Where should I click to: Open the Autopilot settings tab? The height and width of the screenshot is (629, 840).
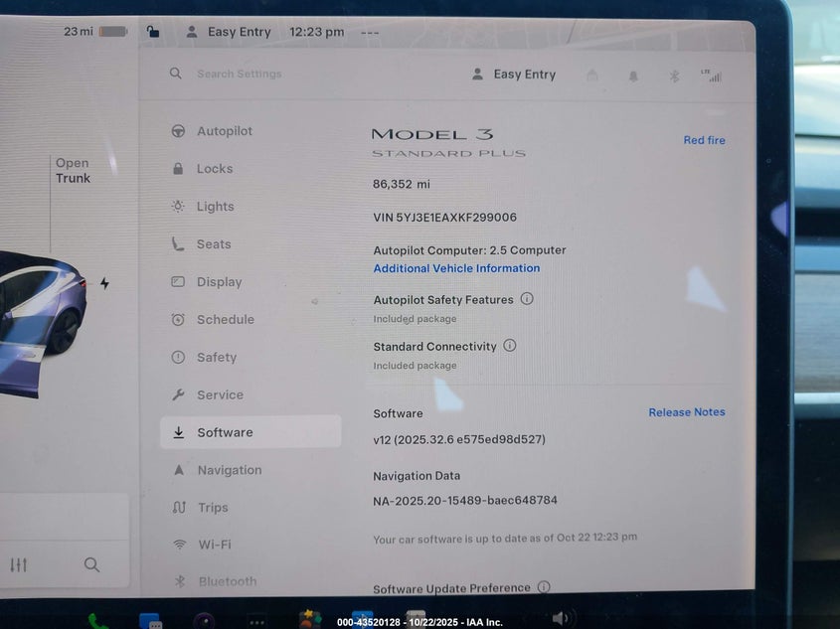(x=224, y=131)
